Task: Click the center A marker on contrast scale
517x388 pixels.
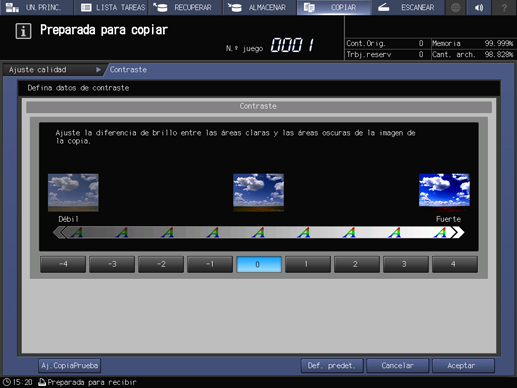Action: point(259,232)
